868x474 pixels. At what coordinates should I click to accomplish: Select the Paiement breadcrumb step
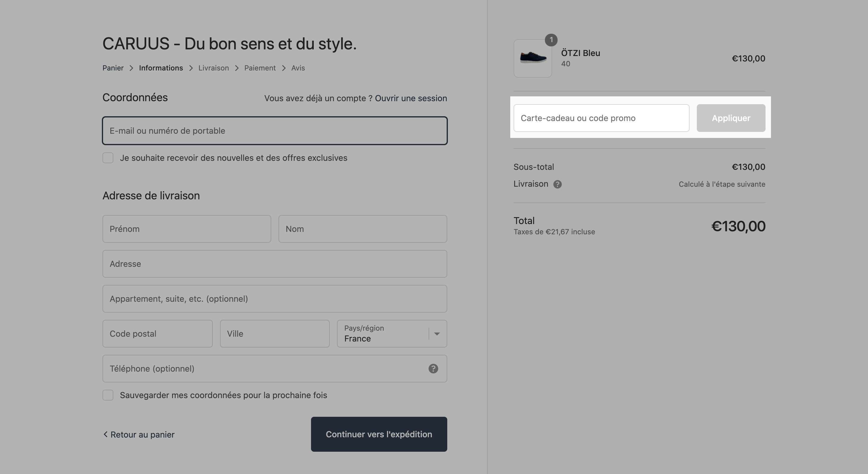click(260, 68)
